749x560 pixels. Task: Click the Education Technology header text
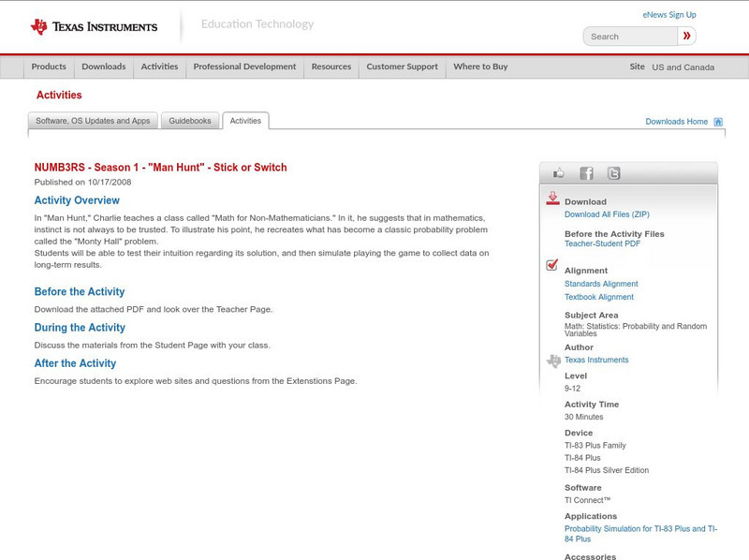[257, 24]
